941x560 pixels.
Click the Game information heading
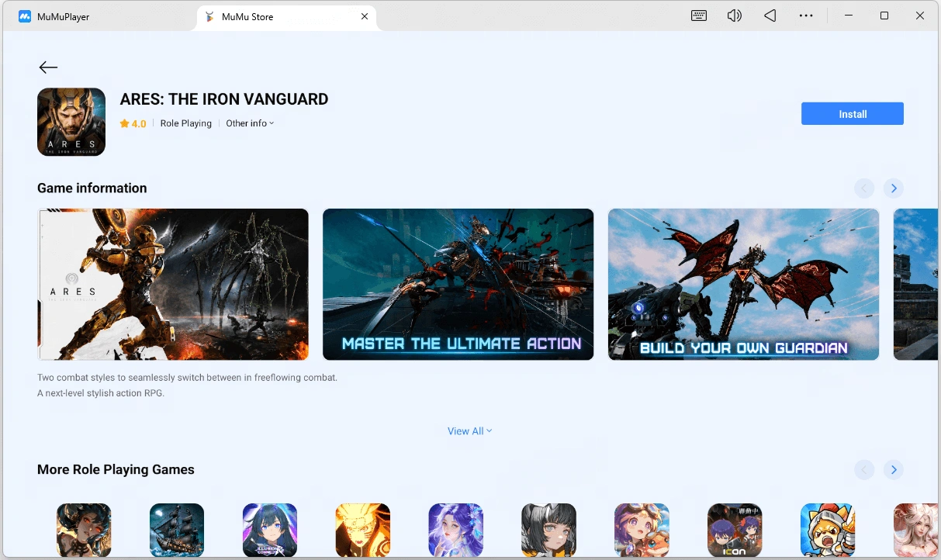pos(92,188)
